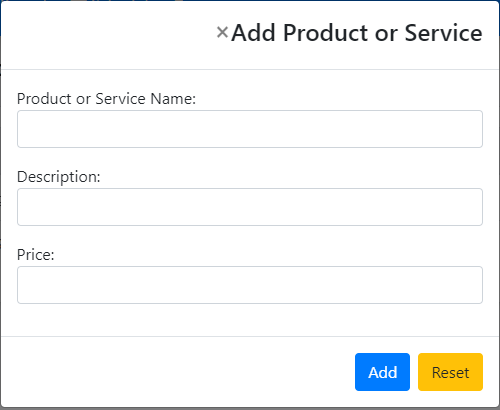
Task: Click blank space between Name field and Description label
Action: coord(250,158)
